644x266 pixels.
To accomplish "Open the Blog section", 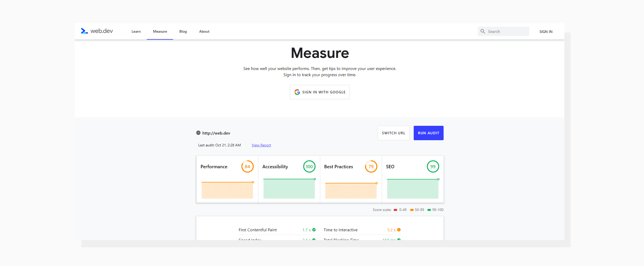I will pos(183,31).
